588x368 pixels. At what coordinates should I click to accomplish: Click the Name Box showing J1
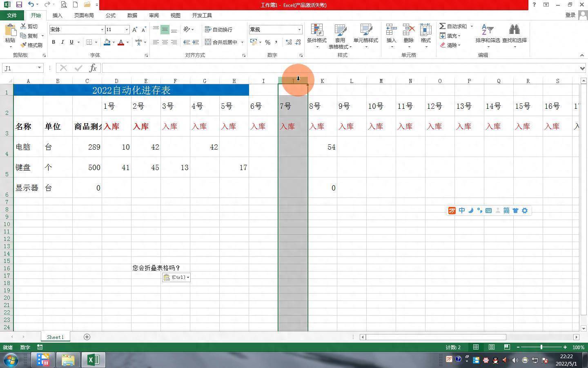(x=20, y=68)
